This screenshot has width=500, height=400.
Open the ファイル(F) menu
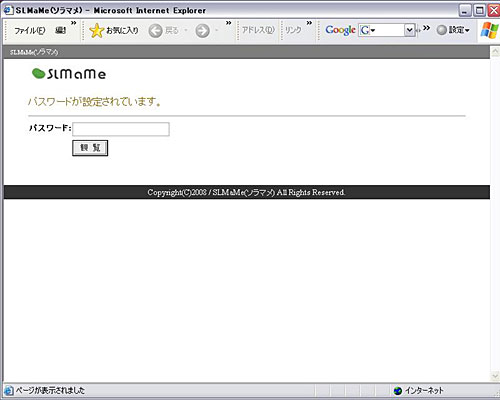click(30, 31)
